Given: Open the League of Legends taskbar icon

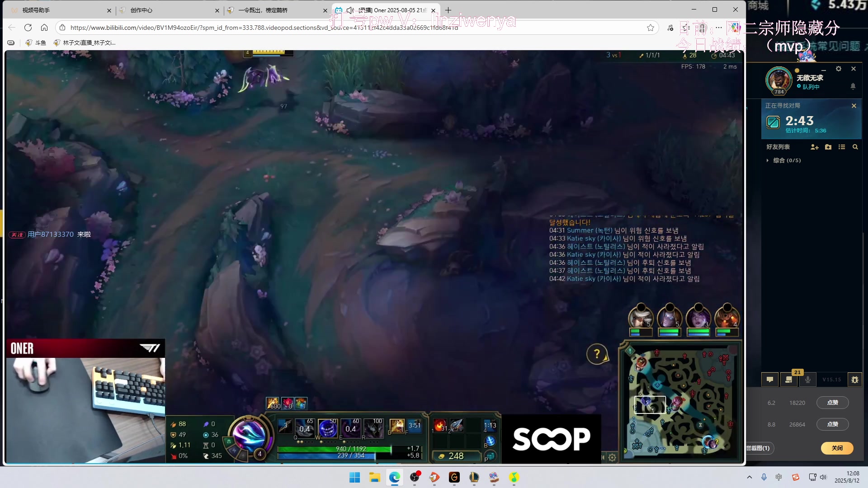Looking at the screenshot, I should pos(474,477).
